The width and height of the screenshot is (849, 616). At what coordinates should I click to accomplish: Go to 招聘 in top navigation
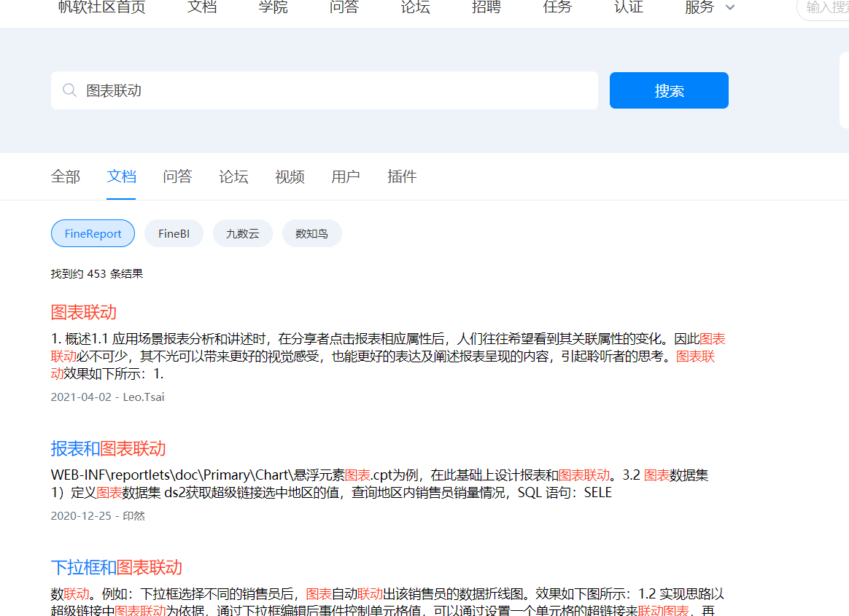point(486,7)
